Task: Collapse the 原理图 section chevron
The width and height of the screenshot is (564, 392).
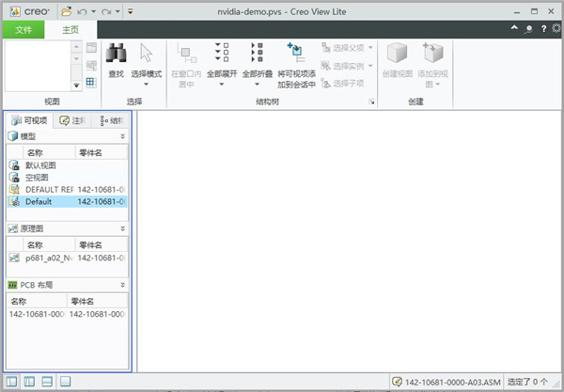Action: [123, 228]
